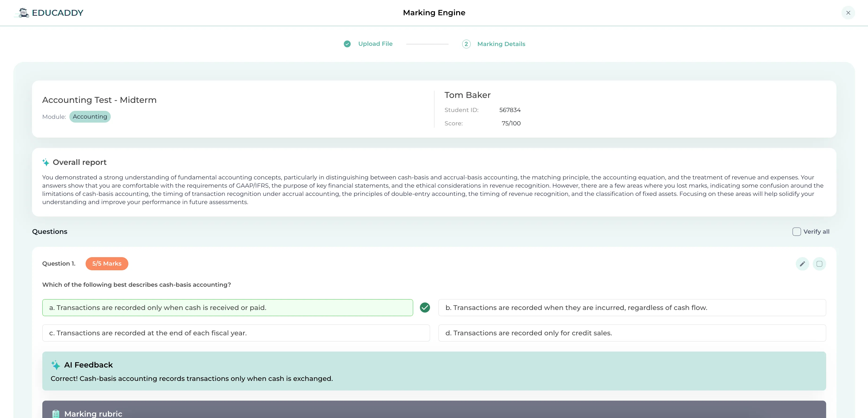Screen dimensions: 868x418
Task: Click the Accounting module tag
Action: (x=90, y=117)
